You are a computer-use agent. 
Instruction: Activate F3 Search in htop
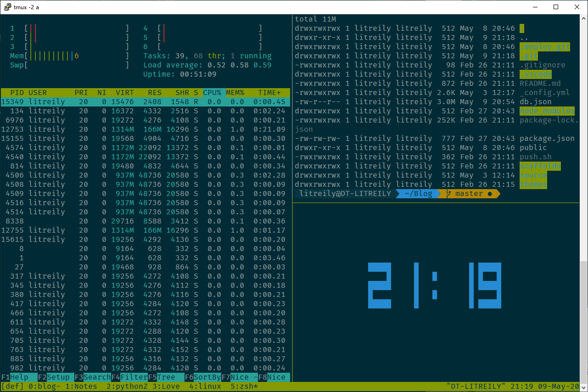[x=93, y=377]
